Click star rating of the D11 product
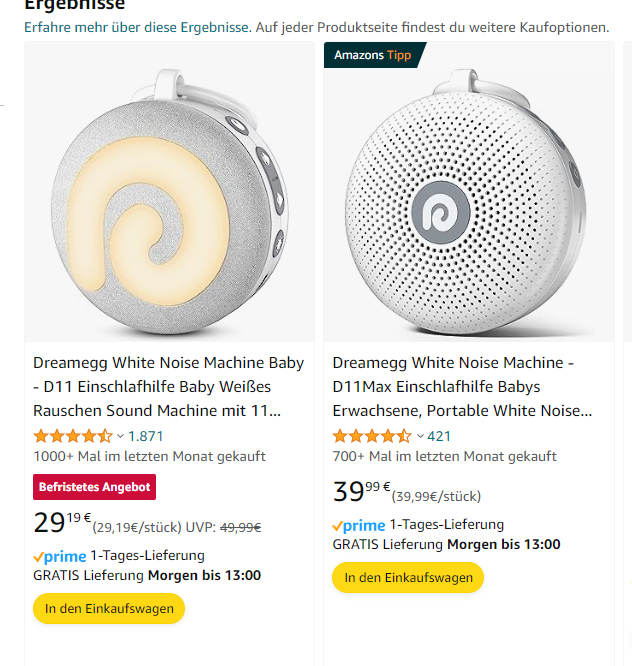The width and height of the screenshot is (632, 666). tap(72, 436)
